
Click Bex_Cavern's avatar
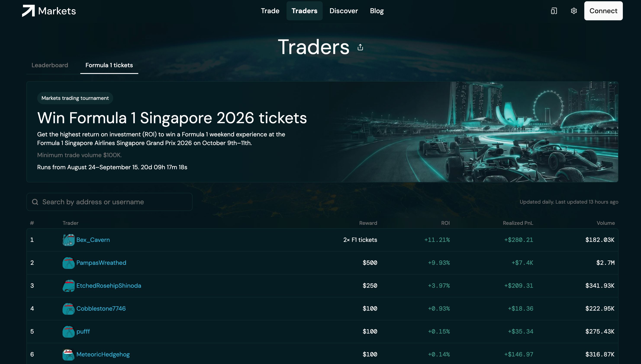[x=69, y=240]
